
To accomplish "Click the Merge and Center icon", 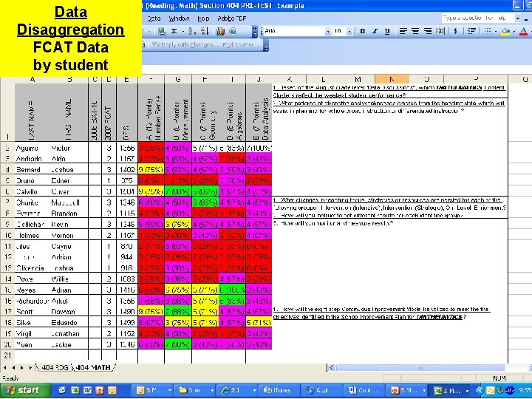I will [440, 31].
